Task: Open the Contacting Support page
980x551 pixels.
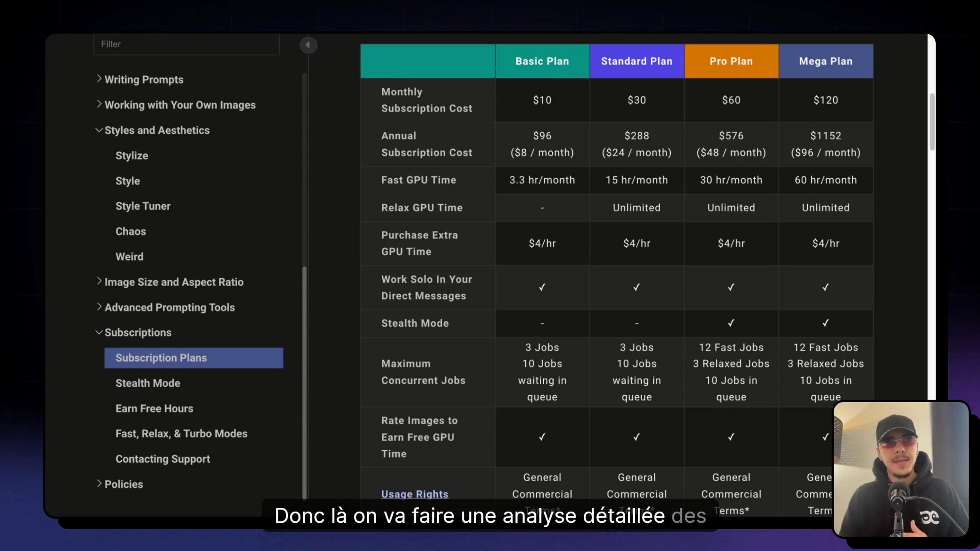Action: [x=163, y=459]
